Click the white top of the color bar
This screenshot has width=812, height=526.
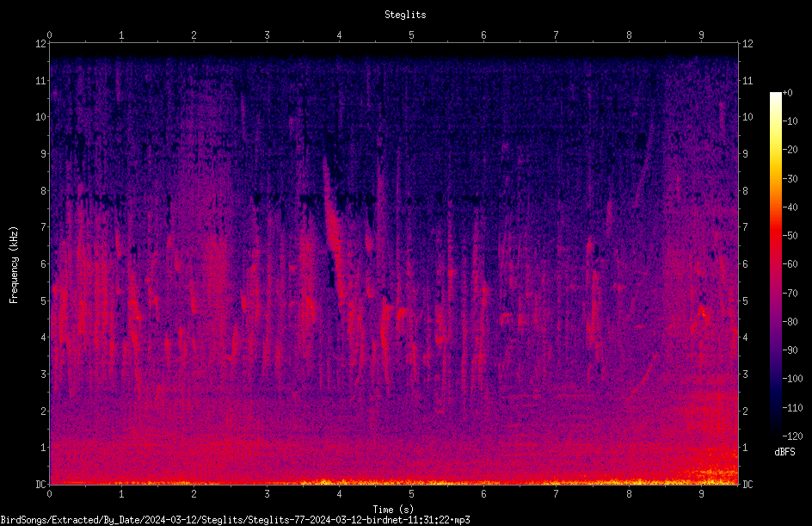(x=775, y=96)
